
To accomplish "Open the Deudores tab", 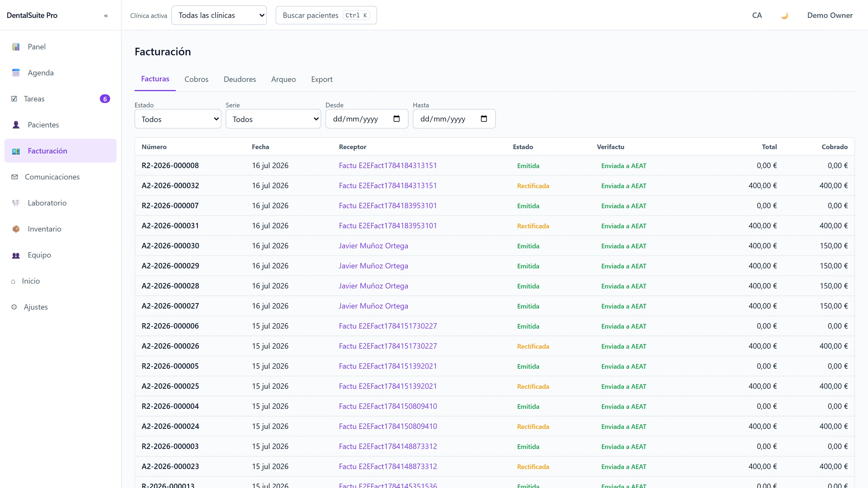I will click(x=240, y=79).
